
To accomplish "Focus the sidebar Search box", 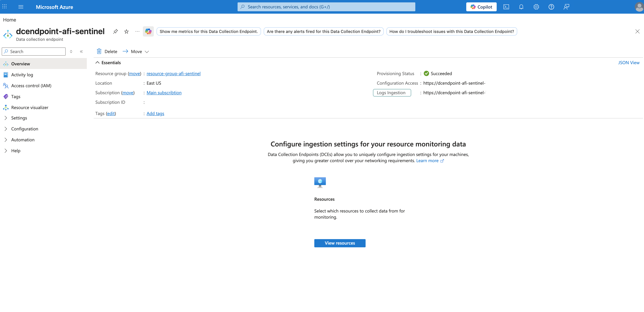I will [34, 51].
